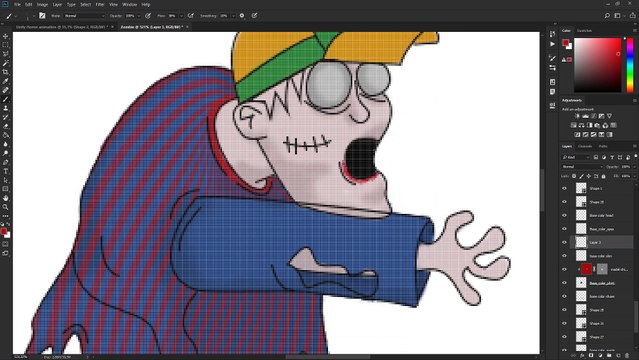This screenshot has width=639, height=360.
Task: Select the Path Selection tool
Action: [x=5, y=180]
